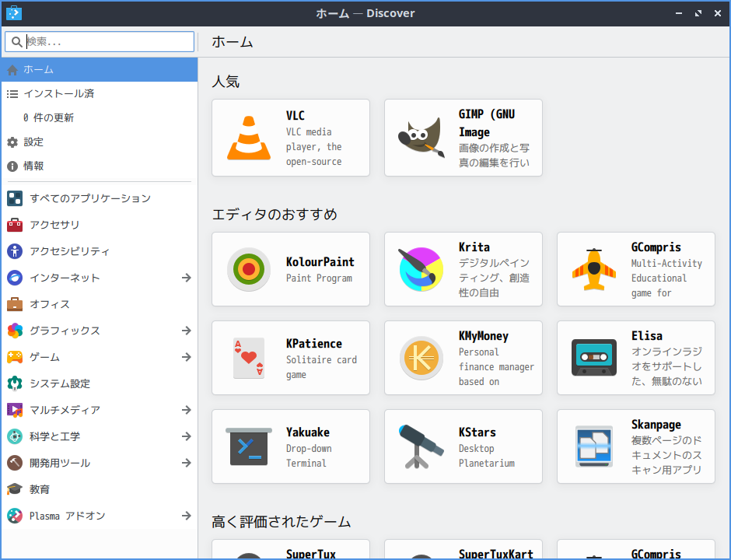Expand ゲーム subcategories arrow

(187, 357)
